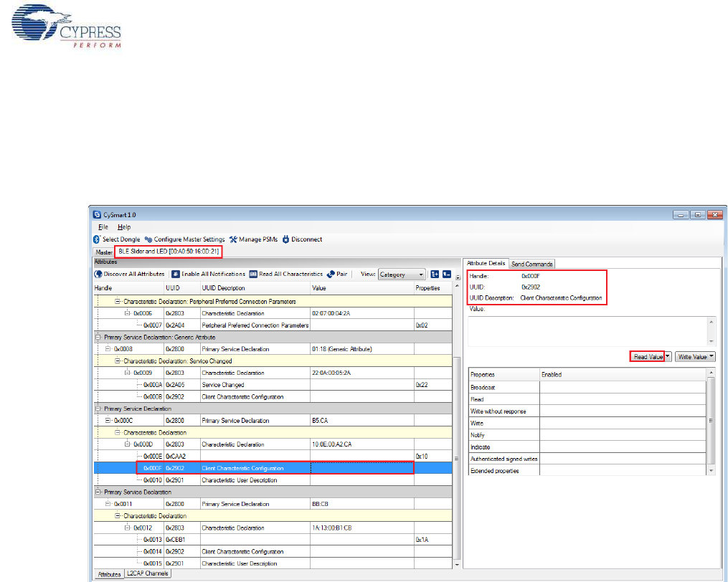
Task: Select the 0x000B Client Characteristic Configuration row
Action: tap(273, 397)
